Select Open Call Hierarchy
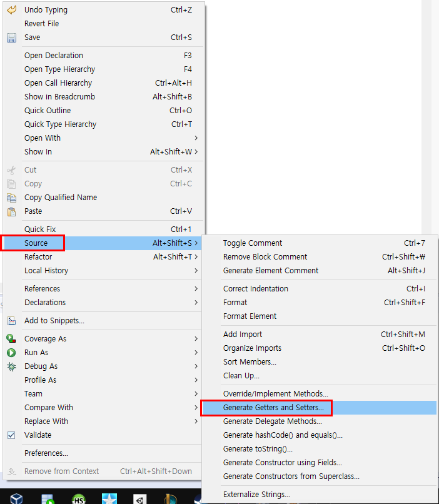 (103, 83)
